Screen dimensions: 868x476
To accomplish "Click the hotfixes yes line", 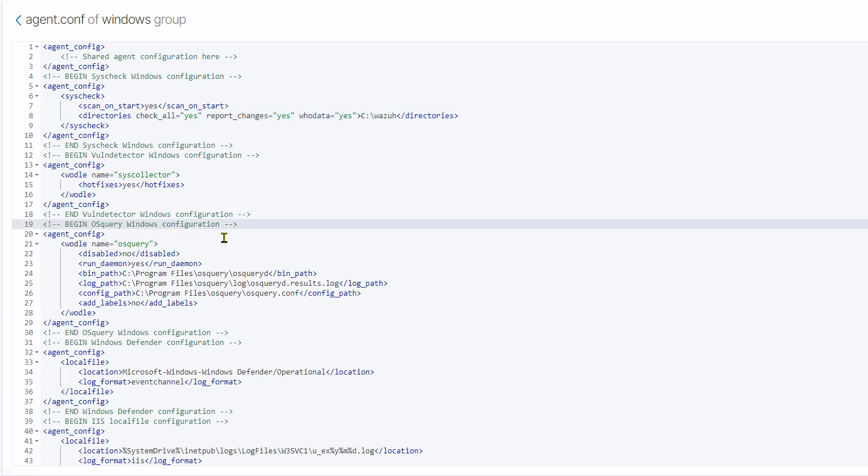I will point(132,184).
